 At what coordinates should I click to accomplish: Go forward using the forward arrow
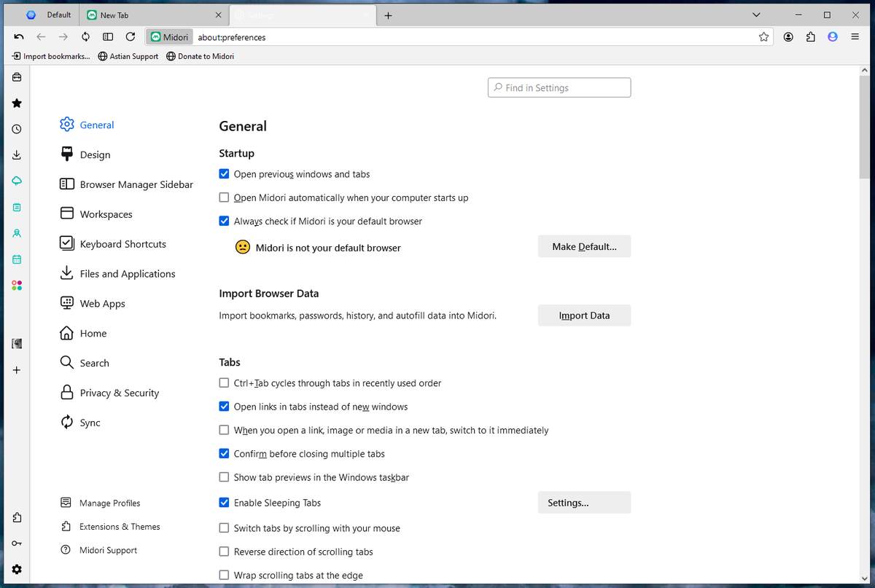click(x=63, y=36)
